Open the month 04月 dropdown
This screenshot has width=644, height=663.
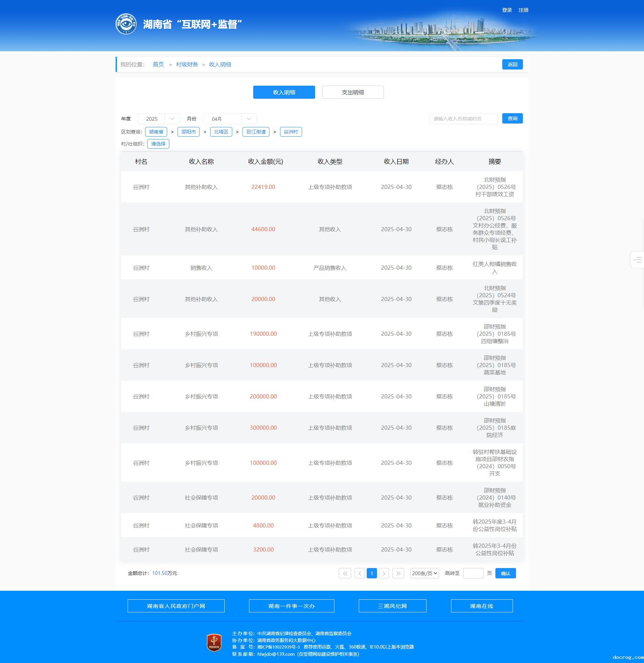pyautogui.click(x=229, y=119)
